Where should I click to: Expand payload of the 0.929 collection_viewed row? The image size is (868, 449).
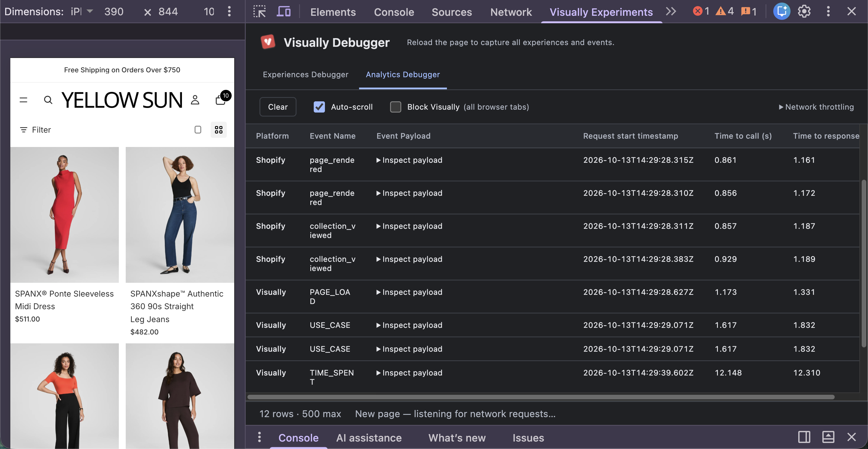(409, 259)
